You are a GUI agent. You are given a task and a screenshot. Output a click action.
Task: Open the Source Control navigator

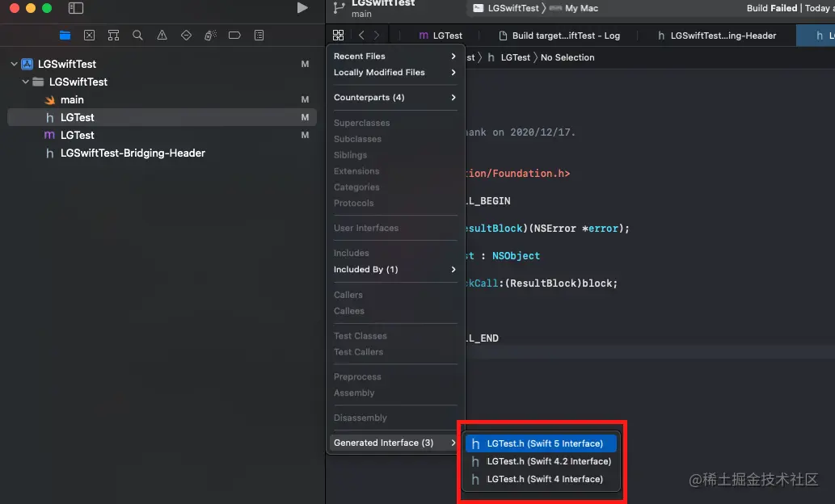pyautogui.click(x=89, y=35)
